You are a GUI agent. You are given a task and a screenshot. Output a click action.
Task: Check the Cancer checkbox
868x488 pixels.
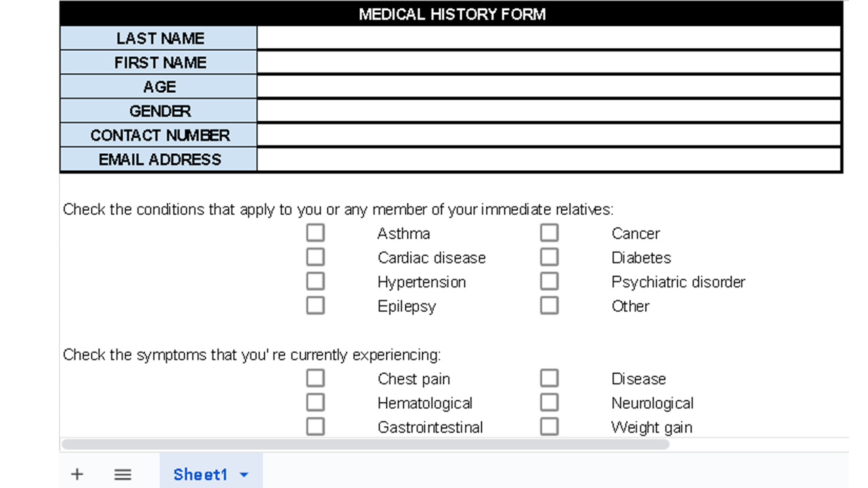pyautogui.click(x=549, y=233)
